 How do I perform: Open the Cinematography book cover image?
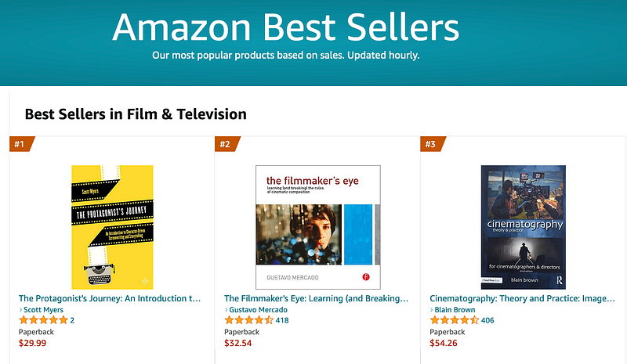coord(523,227)
